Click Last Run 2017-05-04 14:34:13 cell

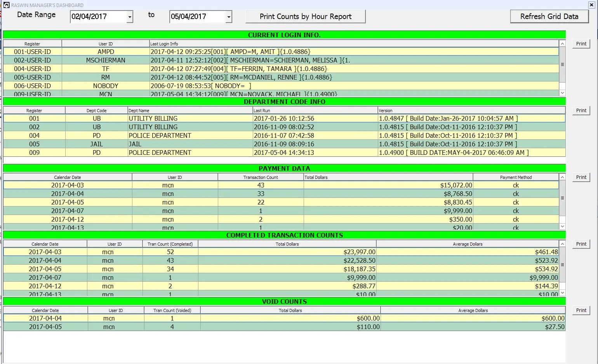pos(315,153)
